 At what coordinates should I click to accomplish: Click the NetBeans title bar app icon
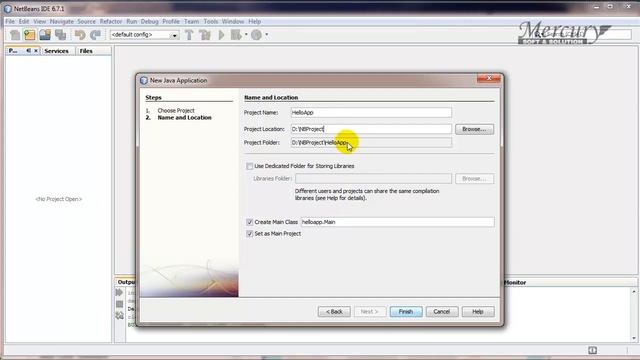(x=8, y=9)
